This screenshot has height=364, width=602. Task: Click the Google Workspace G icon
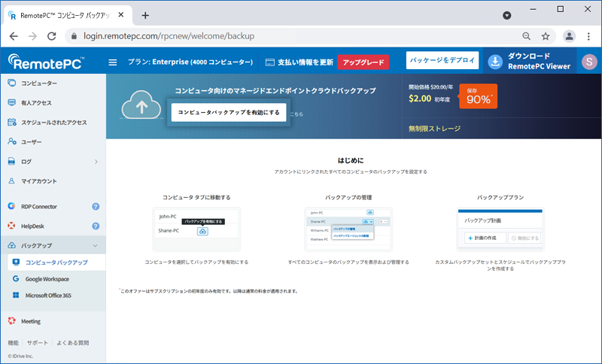(16, 278)
